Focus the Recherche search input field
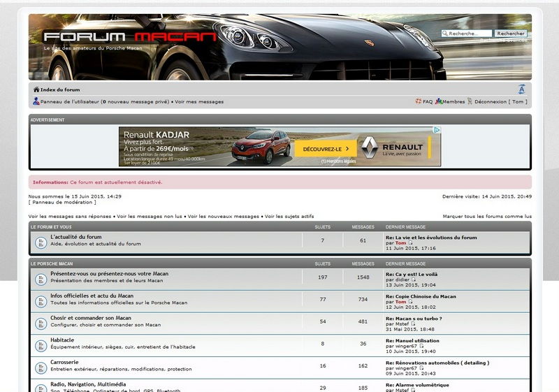 [467, 33]
